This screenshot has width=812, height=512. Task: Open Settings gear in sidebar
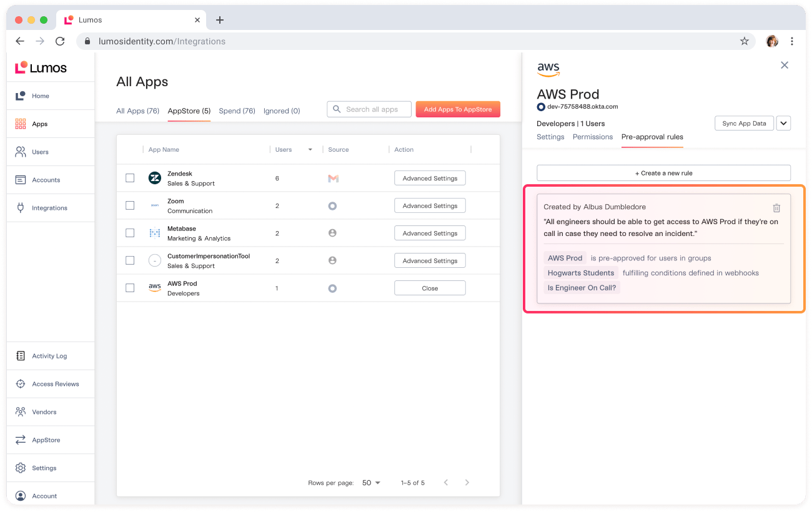(21, 468)
